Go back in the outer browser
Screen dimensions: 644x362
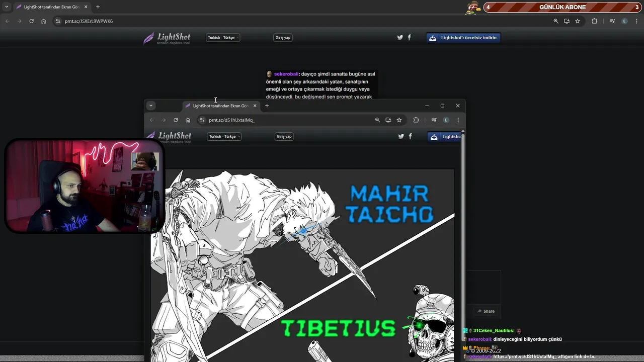(x=7, y=21)
